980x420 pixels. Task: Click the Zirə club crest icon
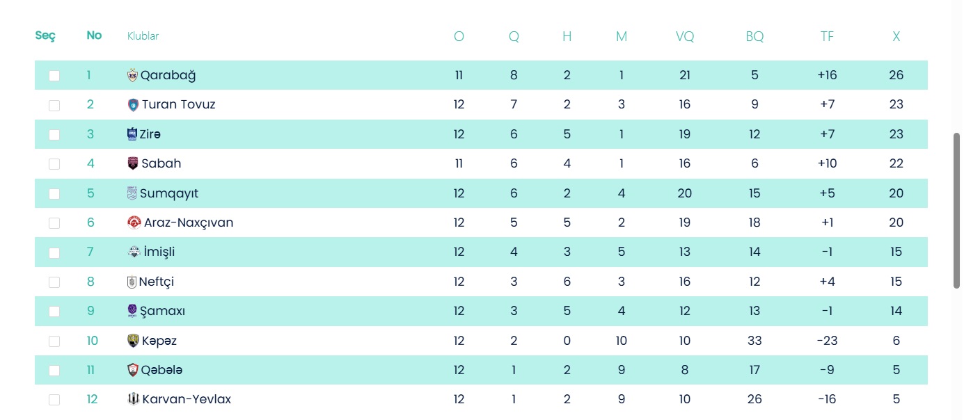pyautogui.click(x=132, y=134)
